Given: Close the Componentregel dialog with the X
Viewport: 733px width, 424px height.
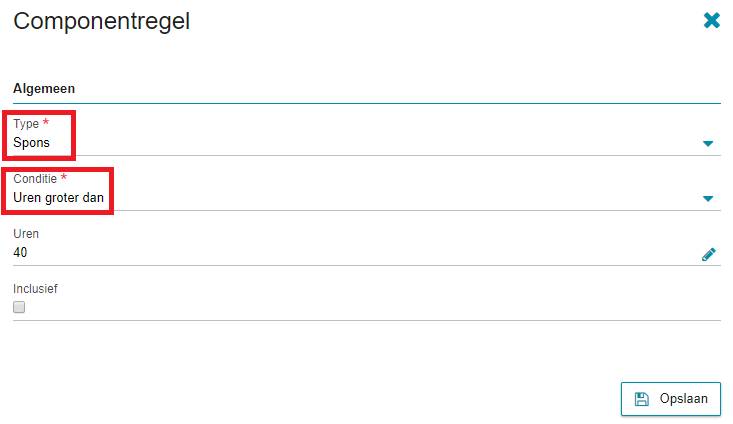Looking at the screenshot, I should [711, 20].
